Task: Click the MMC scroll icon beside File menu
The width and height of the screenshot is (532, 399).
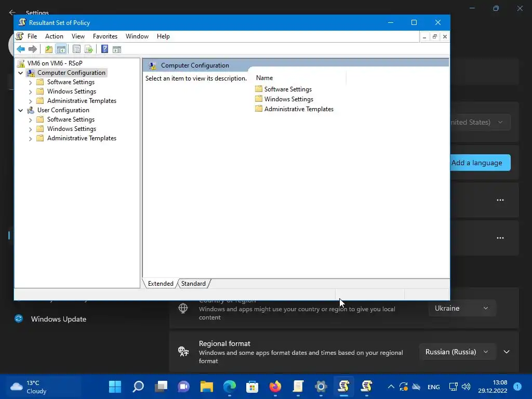Action: (20, 36)
